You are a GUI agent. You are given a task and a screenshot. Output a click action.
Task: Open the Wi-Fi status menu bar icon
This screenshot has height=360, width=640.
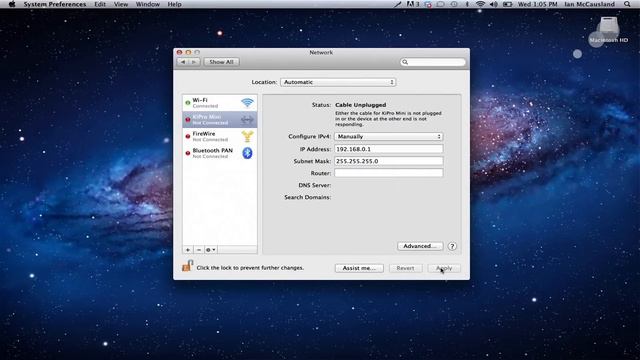point(480,4)
